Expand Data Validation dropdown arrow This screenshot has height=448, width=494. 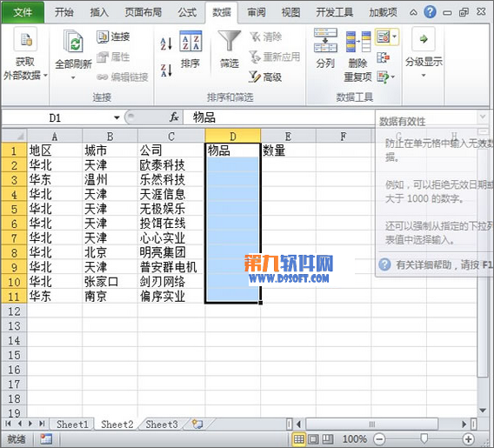point(395,37)
